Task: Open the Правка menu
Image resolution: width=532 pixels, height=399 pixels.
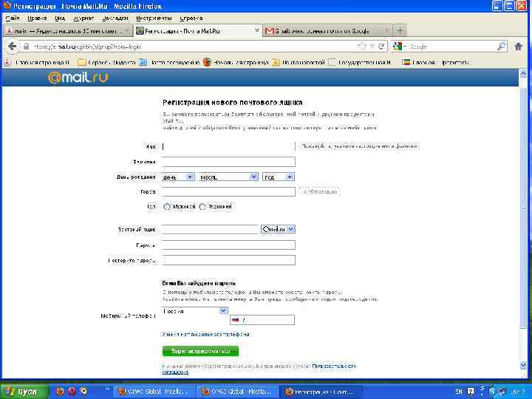Action: tap(37, 18)
